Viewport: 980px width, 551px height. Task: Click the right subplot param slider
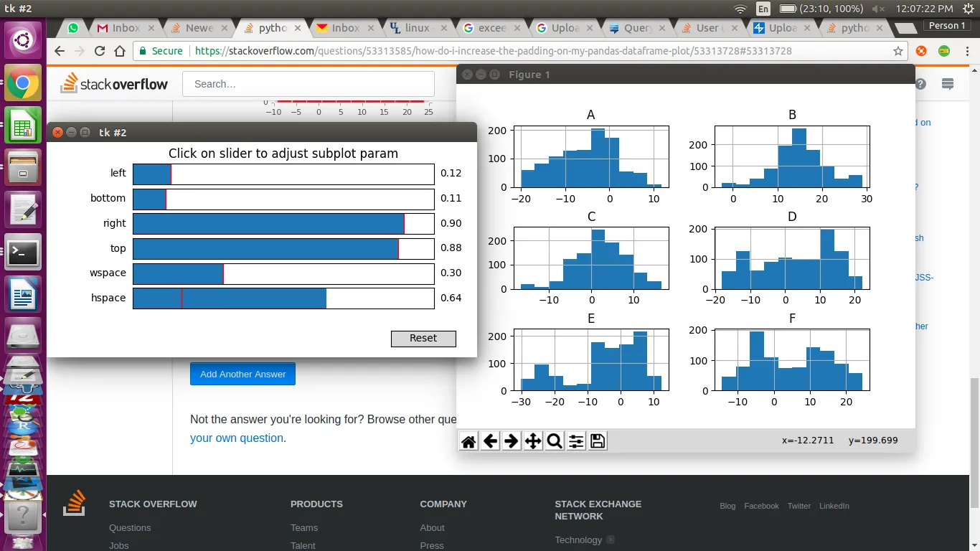(x=283, y=223)
